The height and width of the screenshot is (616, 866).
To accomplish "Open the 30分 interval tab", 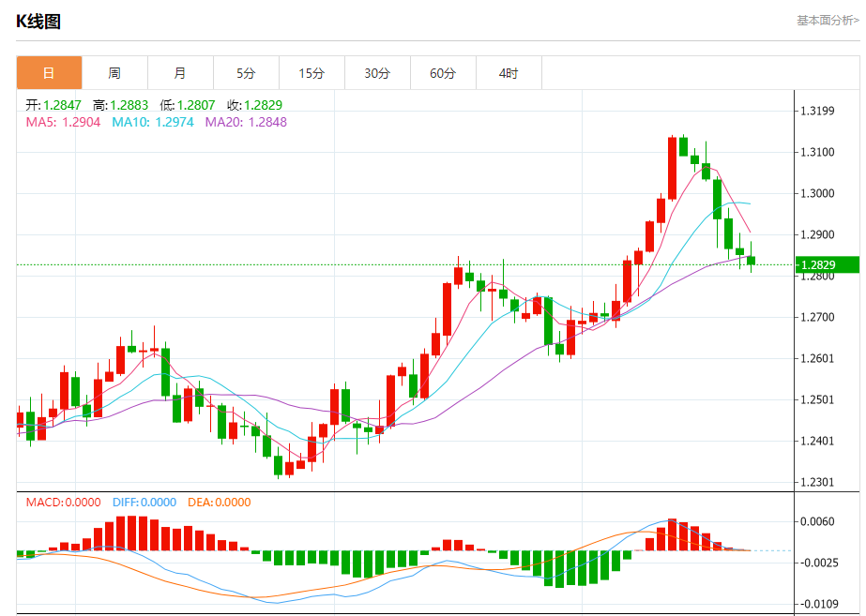I will point(377,73).
